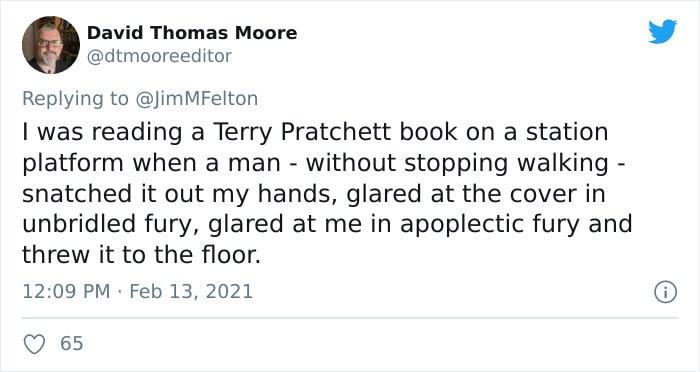Open the David Thomas Moore display name
700x372 pixels.
[x=192, y=33]
